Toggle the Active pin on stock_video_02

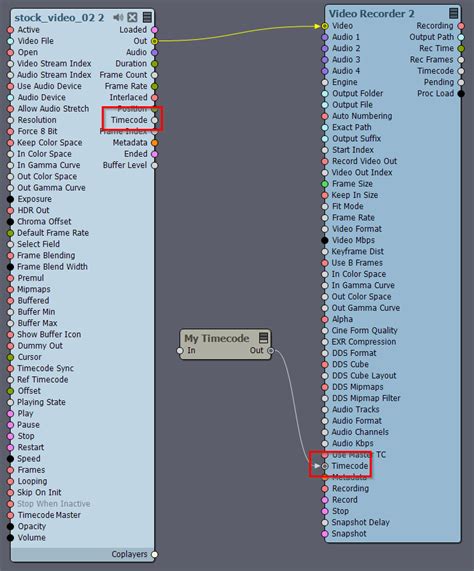point(10,30)
